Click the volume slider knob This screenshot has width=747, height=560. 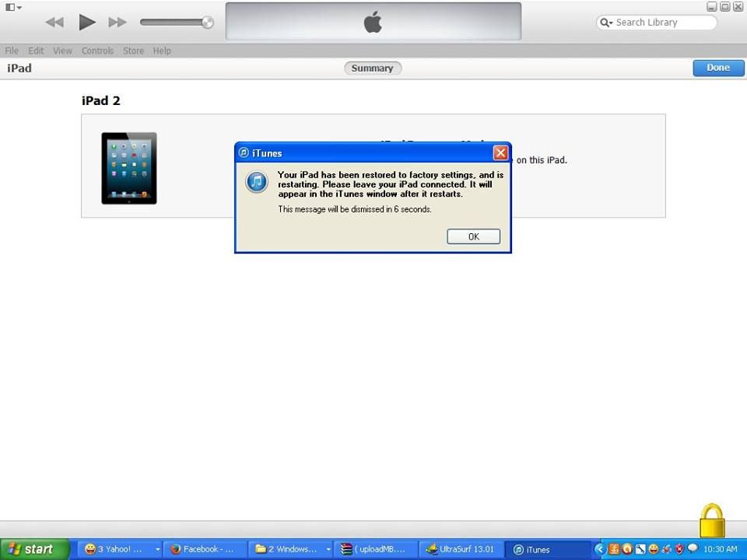[x=207, y=23]
